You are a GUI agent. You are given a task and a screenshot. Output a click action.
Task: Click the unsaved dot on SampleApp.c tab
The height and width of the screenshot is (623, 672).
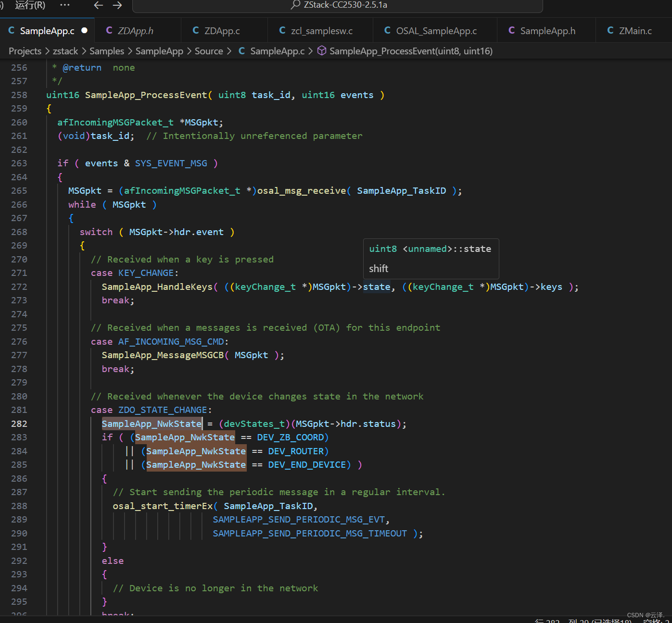pos(85,30)
